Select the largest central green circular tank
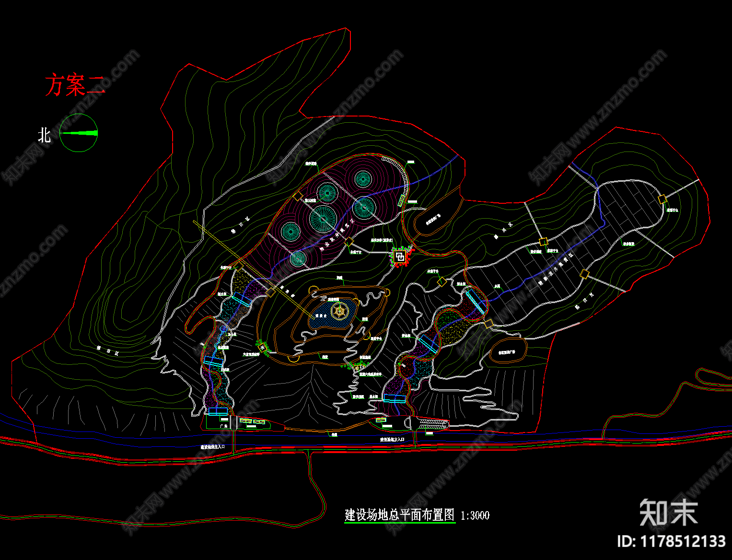The height and width of the screenshot is (560, 732). click(x=323, y=219)
